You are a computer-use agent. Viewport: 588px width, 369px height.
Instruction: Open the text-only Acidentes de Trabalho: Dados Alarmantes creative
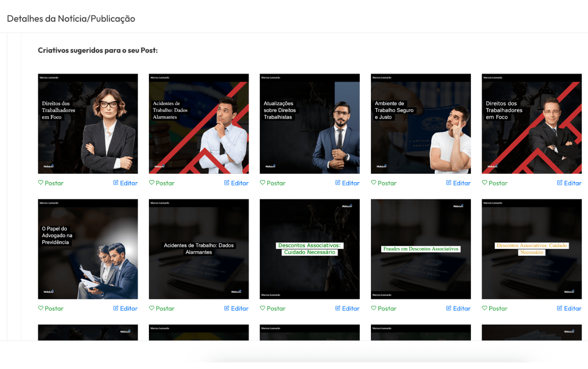point(199,249)
